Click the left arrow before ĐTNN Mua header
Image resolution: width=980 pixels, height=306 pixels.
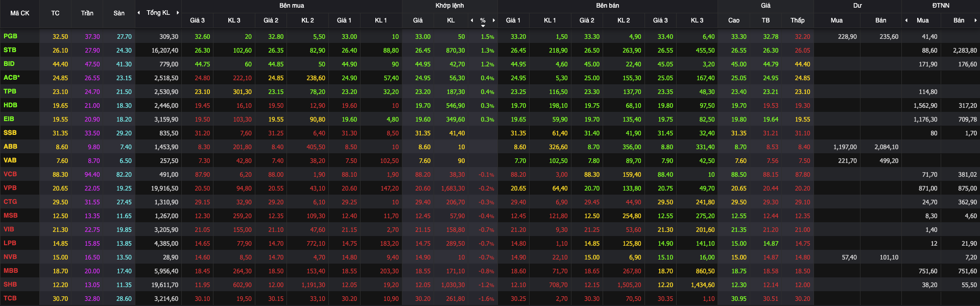[x=906, y=20]
